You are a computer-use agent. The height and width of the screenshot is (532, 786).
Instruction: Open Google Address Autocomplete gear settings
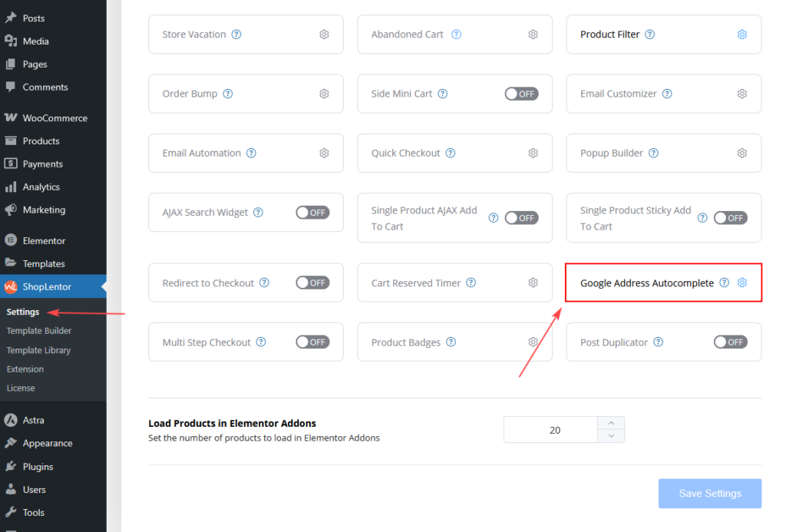pos(742,283)
